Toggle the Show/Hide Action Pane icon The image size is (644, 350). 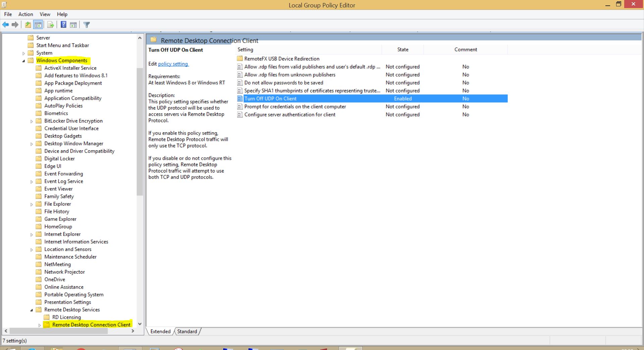tap(73, 24)
